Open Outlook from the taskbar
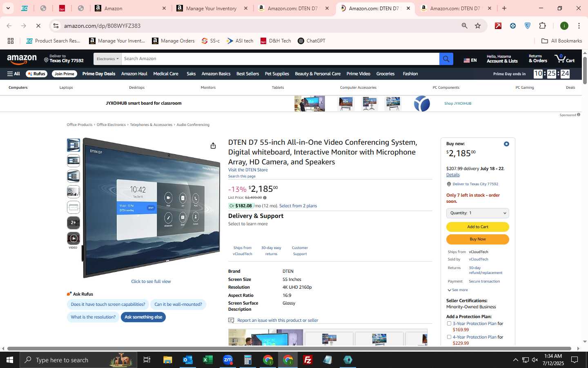Viewport: 588px width, 368px height. [188, 360]
